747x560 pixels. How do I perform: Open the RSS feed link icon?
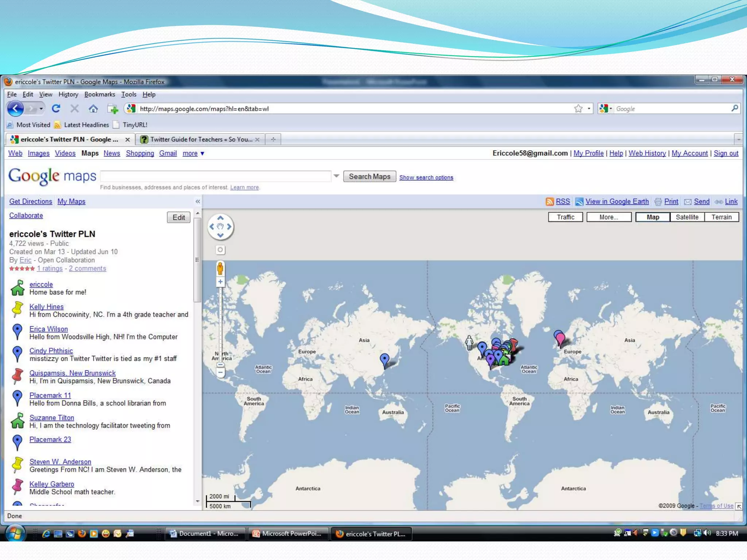[550, 202]
